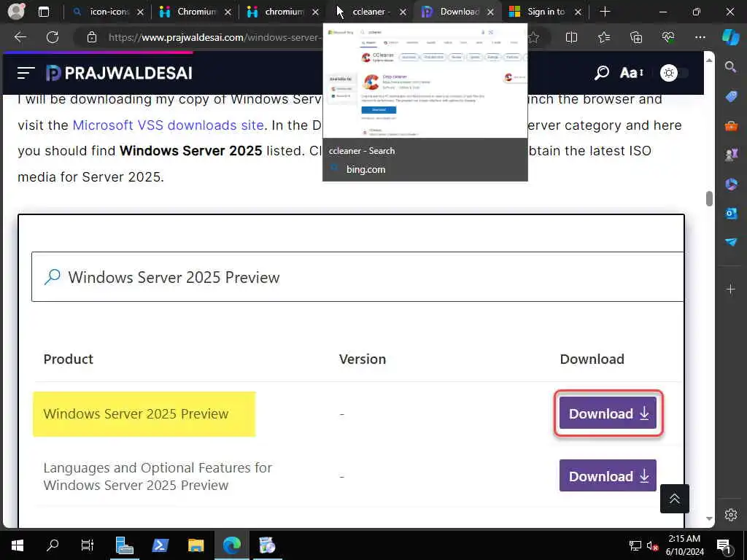Download Windows Server 2025 Preview

608,413
